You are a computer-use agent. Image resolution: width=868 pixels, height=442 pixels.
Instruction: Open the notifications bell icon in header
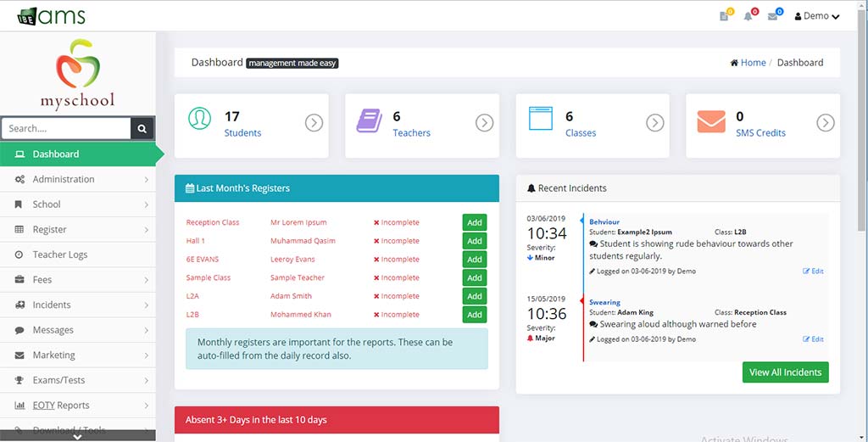[748, 16]
